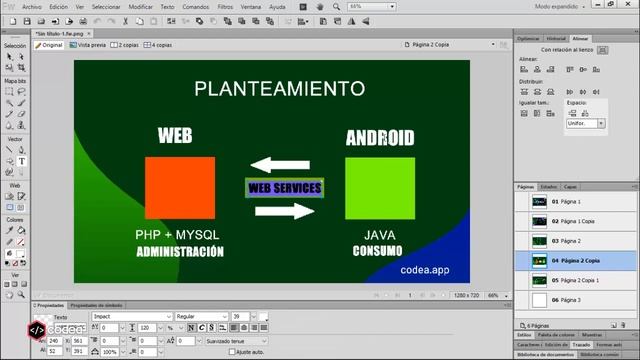Toggle bold N text style
Viewport: 640px width, 360px height.
point(191,327)
